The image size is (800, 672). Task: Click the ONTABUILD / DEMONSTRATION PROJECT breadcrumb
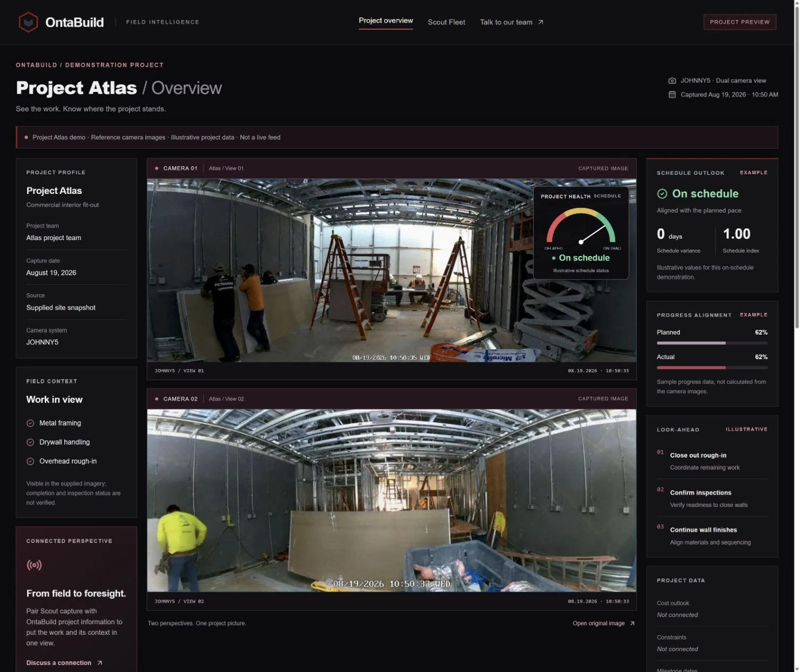90,65
